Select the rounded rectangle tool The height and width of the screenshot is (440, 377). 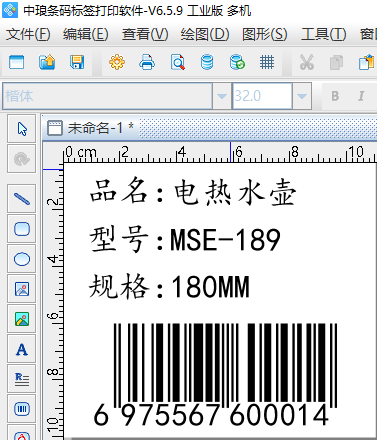click(x=22, y=229)
